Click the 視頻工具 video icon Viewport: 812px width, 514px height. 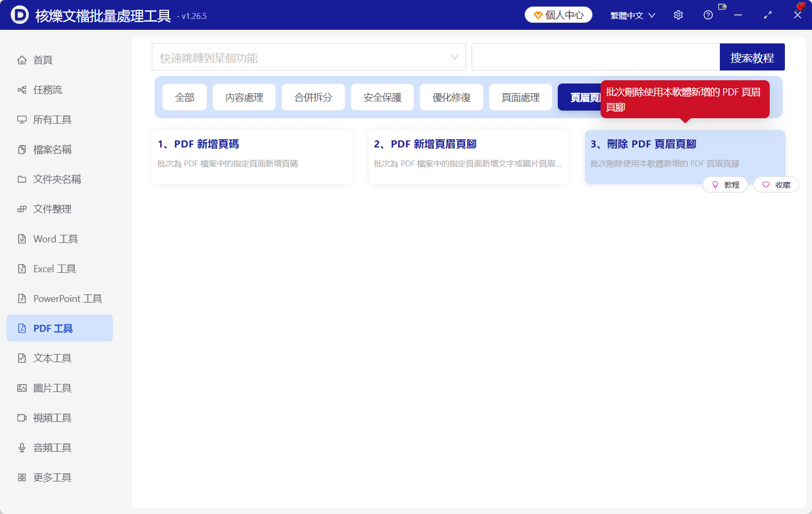point(22,417)
